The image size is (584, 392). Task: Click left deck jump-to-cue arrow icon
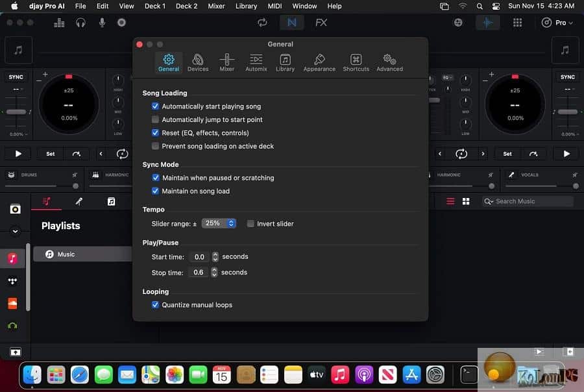[77, 154]
